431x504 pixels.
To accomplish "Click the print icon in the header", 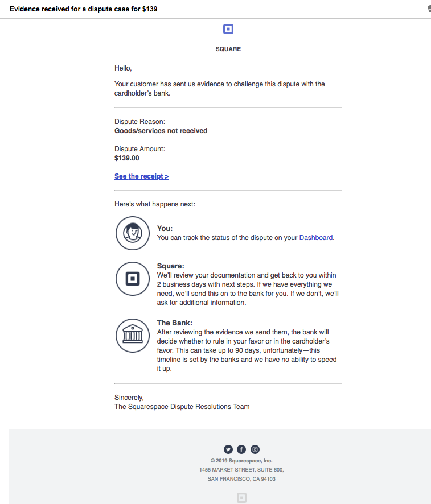I will tap(429, 9).
